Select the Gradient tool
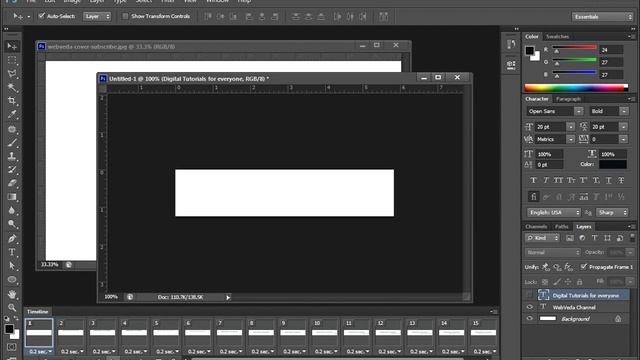This screenshot has width=640, height=360. (12, 197)
